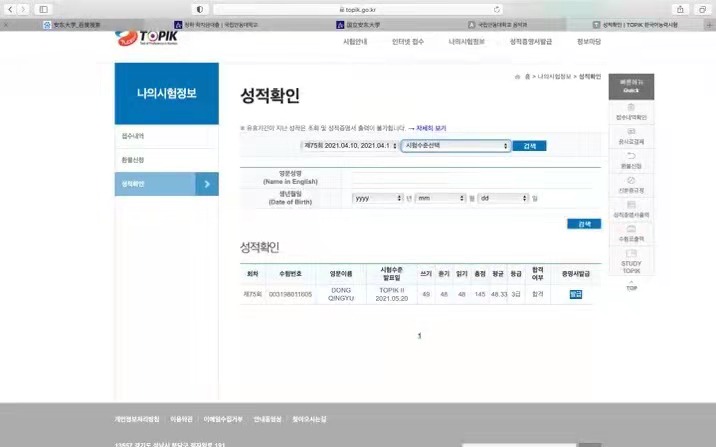Open the STUDY TOPIK quick menu item
The width and height of the screenshot is (716, 447).
pyautogui.click(x=631, y=261)
